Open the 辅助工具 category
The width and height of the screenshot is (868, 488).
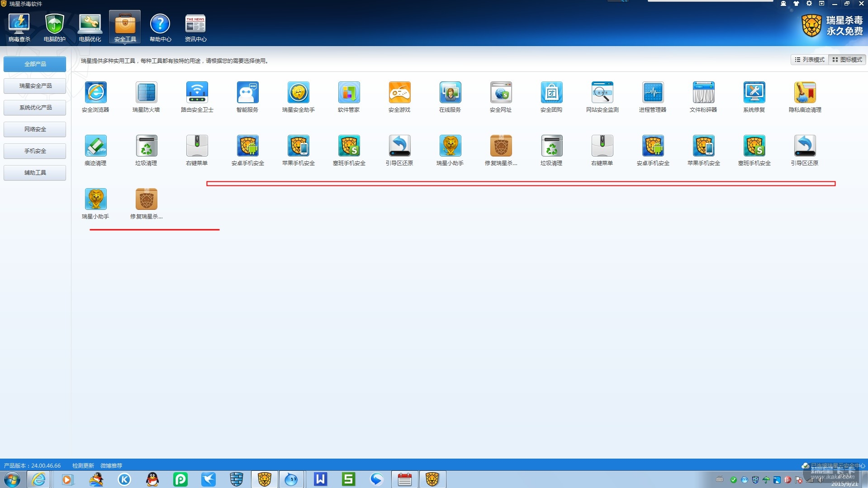point(35,173)
